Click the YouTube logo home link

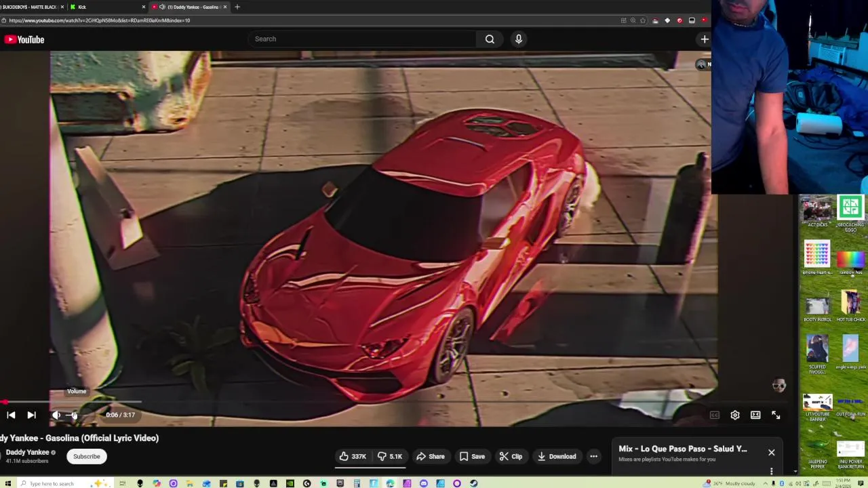(24, 39)
